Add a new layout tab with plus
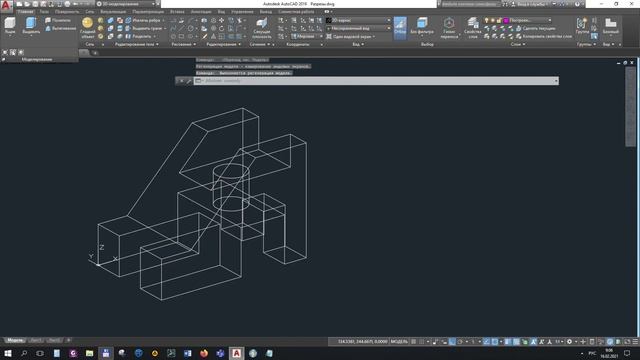Viewport: 640px width, 360px height. click(x=69, y=340)
